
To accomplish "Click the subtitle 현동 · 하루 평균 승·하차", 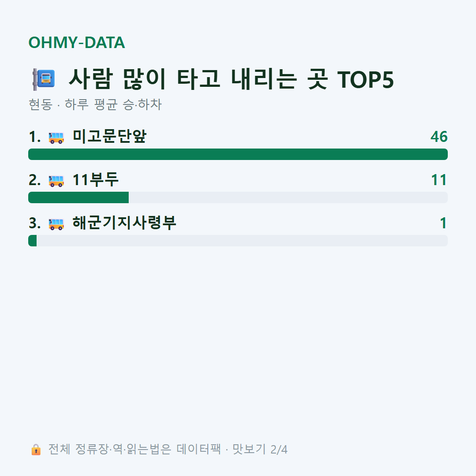I will pyautogui.click(x=95, y=104).
